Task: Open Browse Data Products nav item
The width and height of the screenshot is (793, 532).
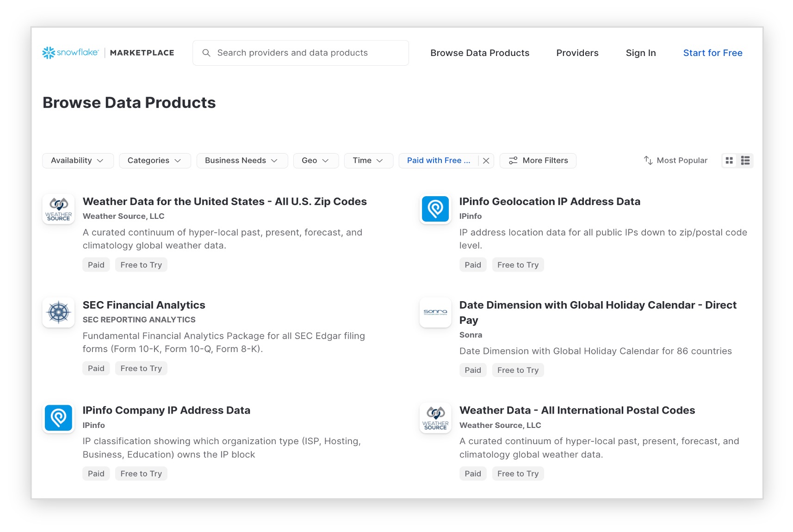Action: 479,53
